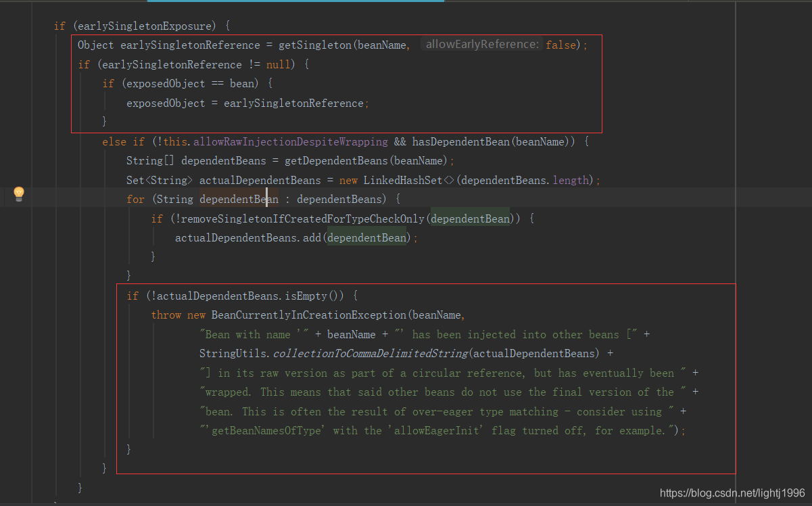
Task: Click the 'length' property of dependentBeans
Action: click(572, 181)
